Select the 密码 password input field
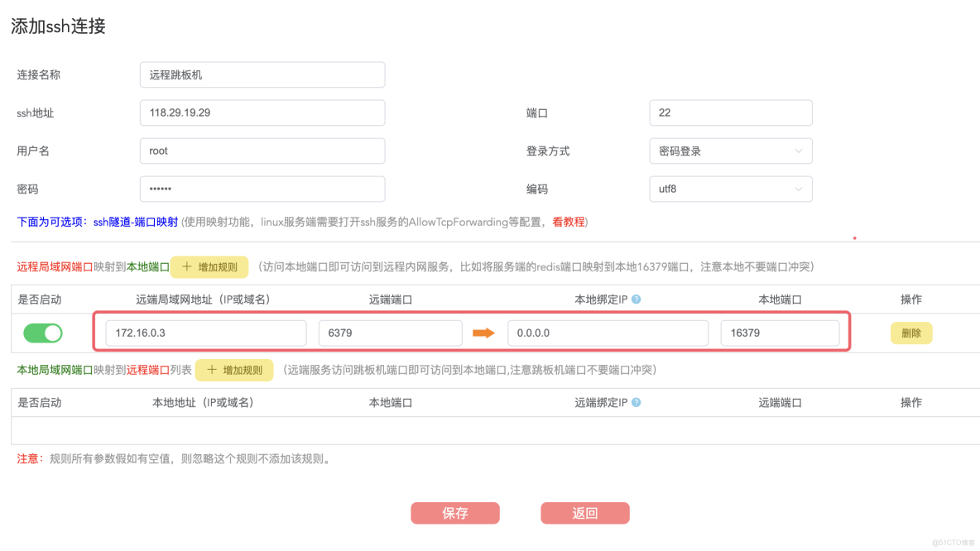The width and height of the screenshot is (980, 551). [262, 189]
